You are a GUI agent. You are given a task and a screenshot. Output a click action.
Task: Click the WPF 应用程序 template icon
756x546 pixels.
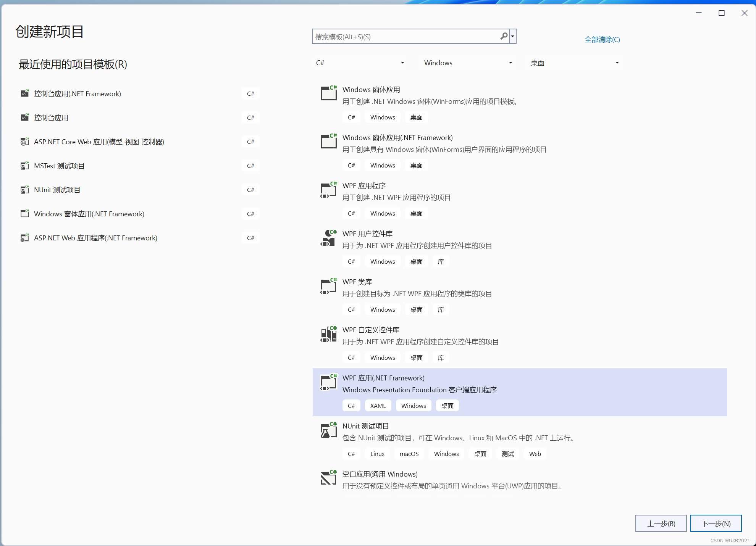(x=329, y=190)
